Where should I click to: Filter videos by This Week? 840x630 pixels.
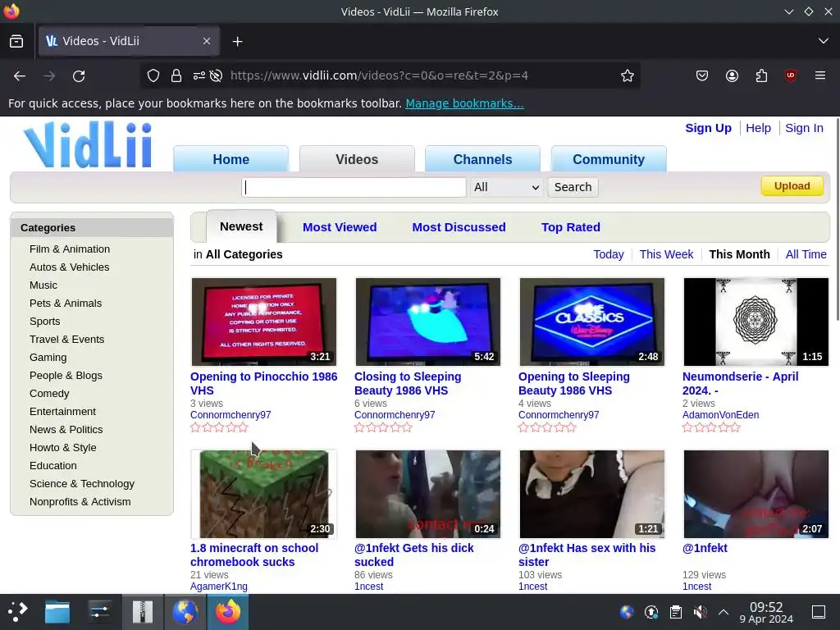point(666,254)
